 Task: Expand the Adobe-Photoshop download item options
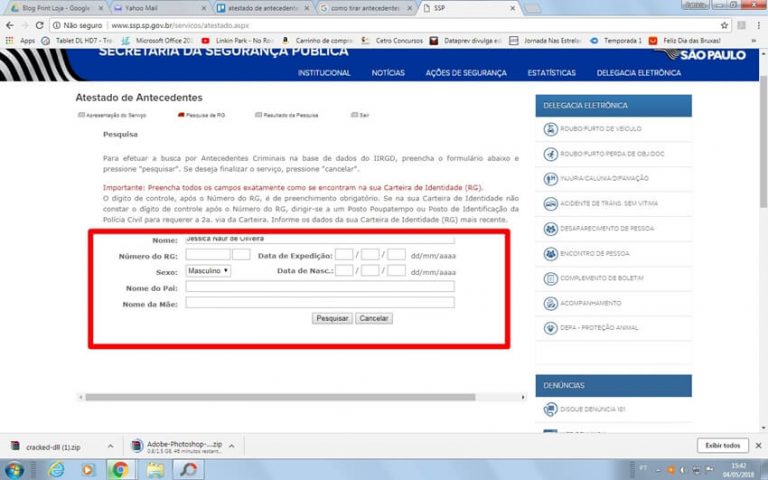(x=234, y=446)
